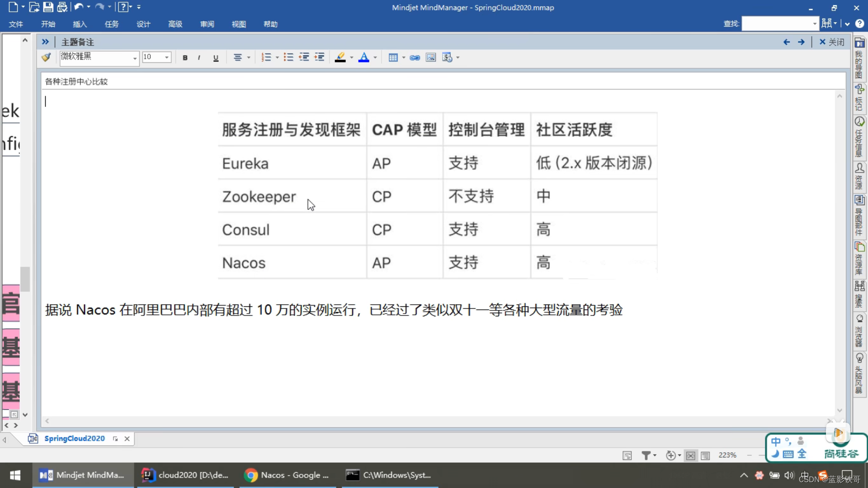Screen dimensions: 868x488
Task: Click the volume icon in system tray
Action: click(789, 475)
